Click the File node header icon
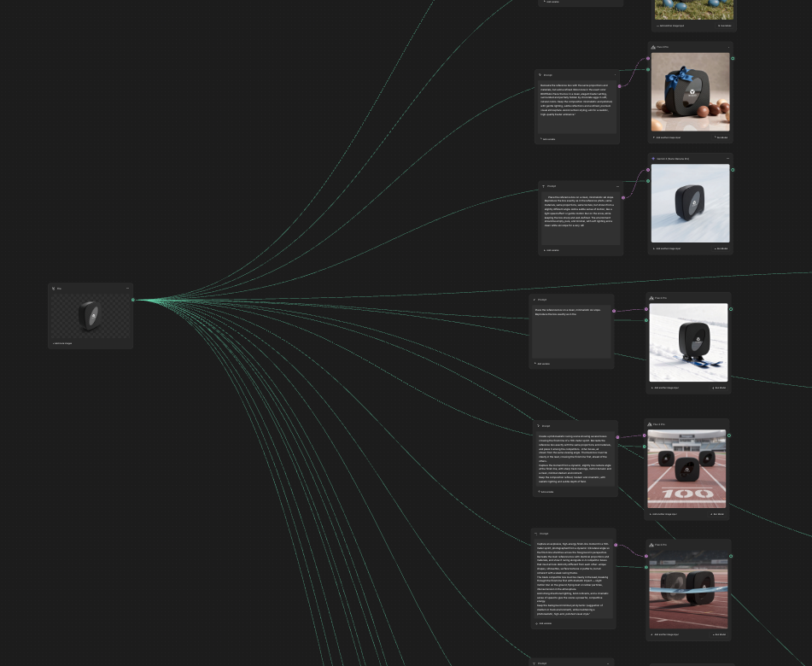The height and width of the screenshot is (666, 812). click(x=53, y=289)
